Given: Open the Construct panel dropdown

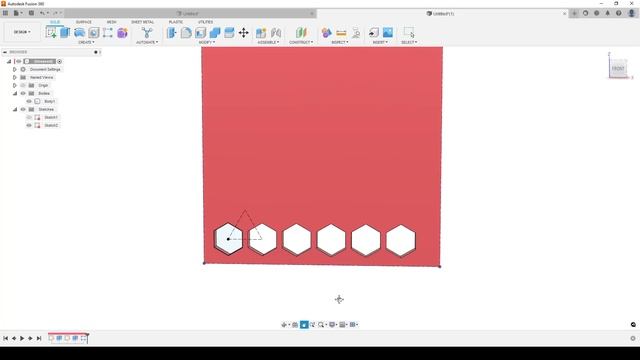Looking at the screenshot, I should [x=301, y=42].
